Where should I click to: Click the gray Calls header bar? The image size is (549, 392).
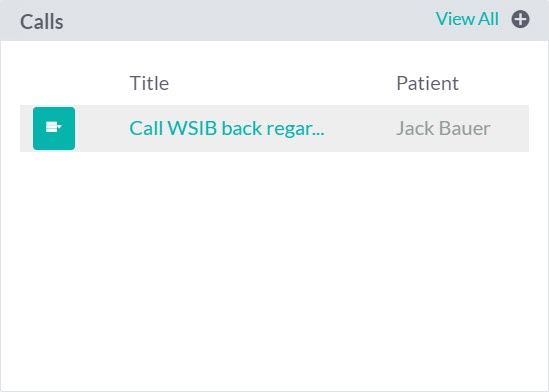[x=274, y=20]
